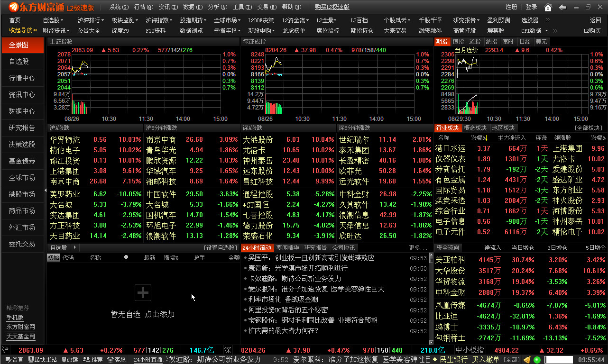Image resolution: width=608 pixels, height=364 pixels.
Task: Click 返回 button in toolbar
Action: pos(596,20)
